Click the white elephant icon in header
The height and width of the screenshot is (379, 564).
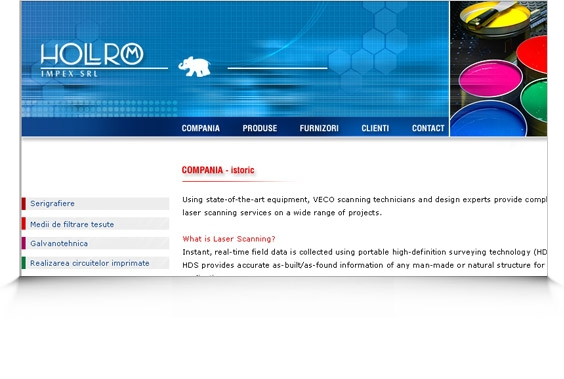click(195, 67)
